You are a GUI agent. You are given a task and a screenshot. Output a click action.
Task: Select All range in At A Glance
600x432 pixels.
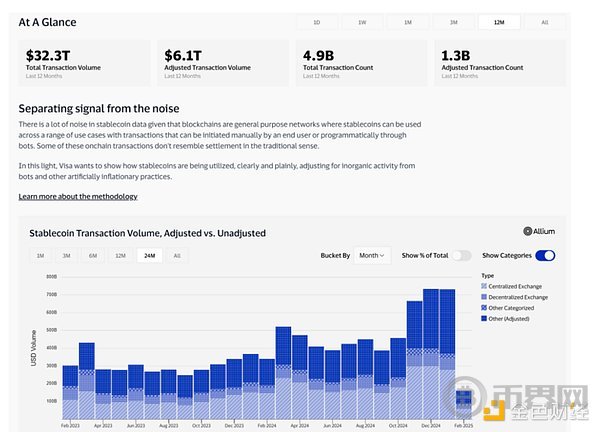(544, 22)
